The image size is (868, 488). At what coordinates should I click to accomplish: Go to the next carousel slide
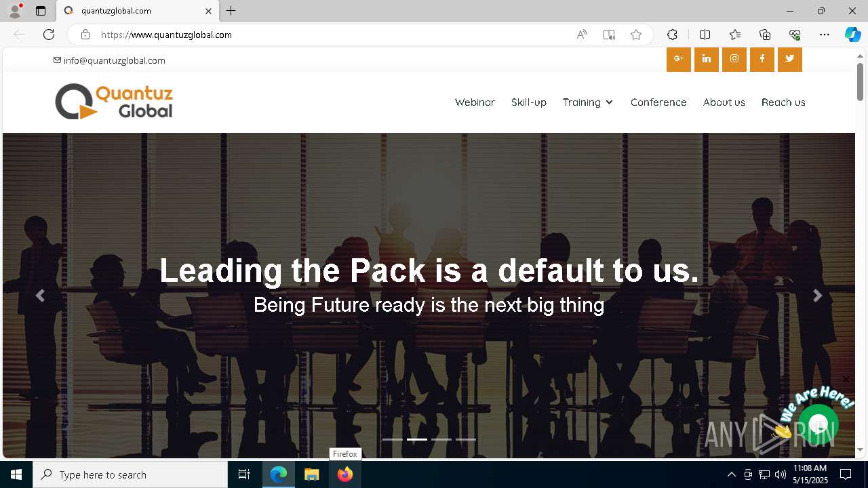(818, 296)
